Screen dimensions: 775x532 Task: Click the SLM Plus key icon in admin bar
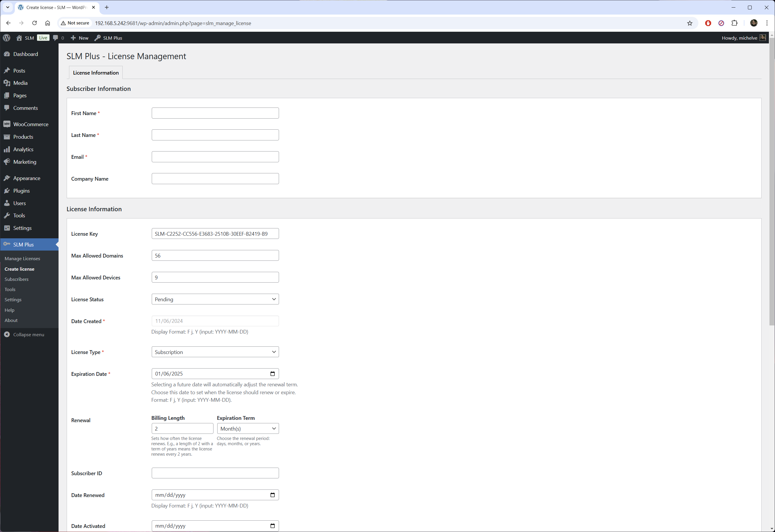97,38
